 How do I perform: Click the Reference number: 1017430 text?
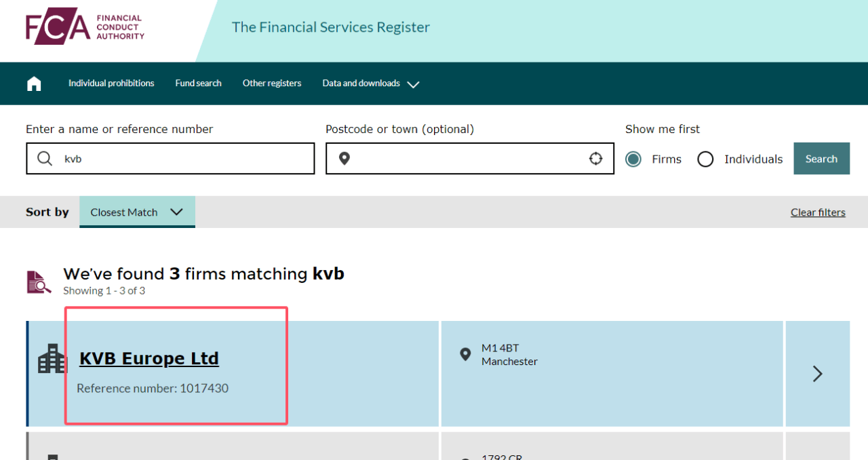(x=153, y=389)
